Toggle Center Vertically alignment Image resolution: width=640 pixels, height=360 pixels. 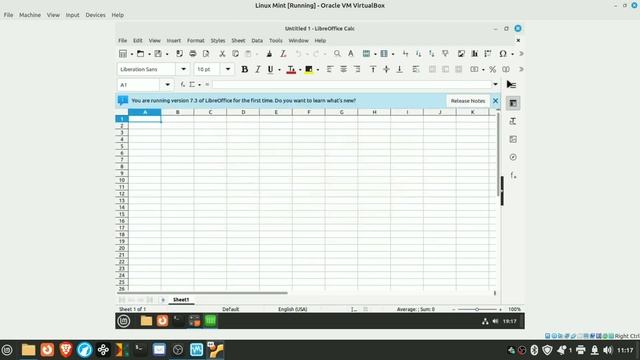click(x=386, y=69)
